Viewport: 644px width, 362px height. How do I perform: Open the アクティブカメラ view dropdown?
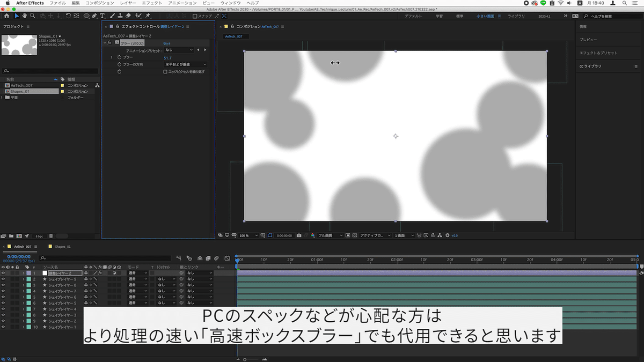pyautogui.click(x=376, y=235)
